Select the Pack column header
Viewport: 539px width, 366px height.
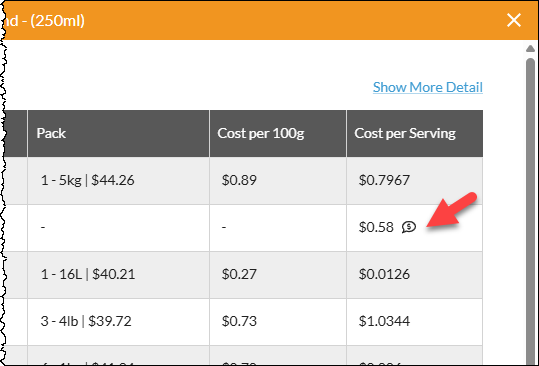pos(118,133)
